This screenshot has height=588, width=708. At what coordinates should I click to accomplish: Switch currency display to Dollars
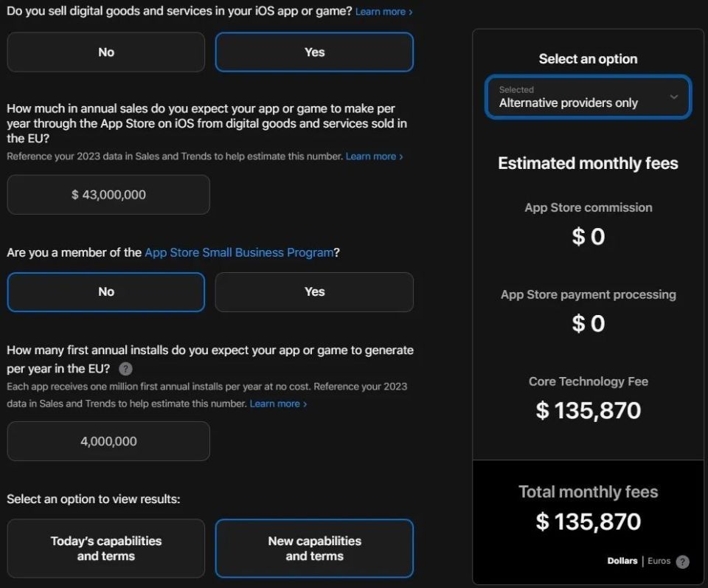tap(622, 561)
